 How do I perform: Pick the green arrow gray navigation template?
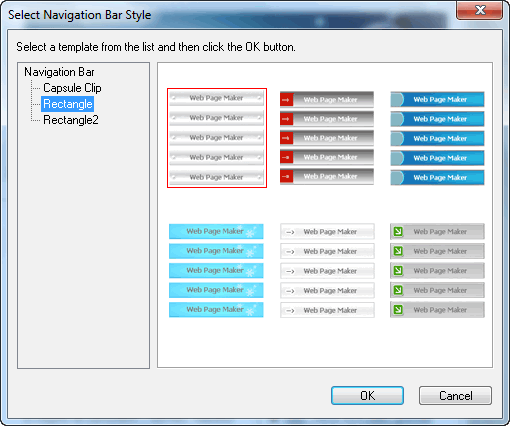pos(437,270)
